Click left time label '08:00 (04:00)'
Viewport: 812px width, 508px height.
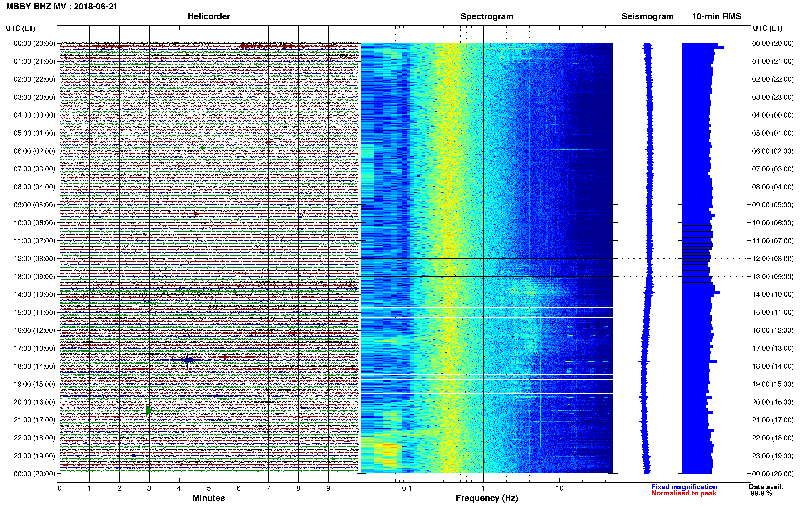click(34, 187)
